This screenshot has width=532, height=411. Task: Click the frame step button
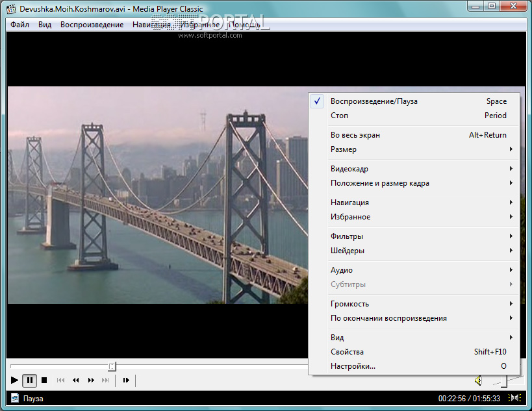coord(126,380)
